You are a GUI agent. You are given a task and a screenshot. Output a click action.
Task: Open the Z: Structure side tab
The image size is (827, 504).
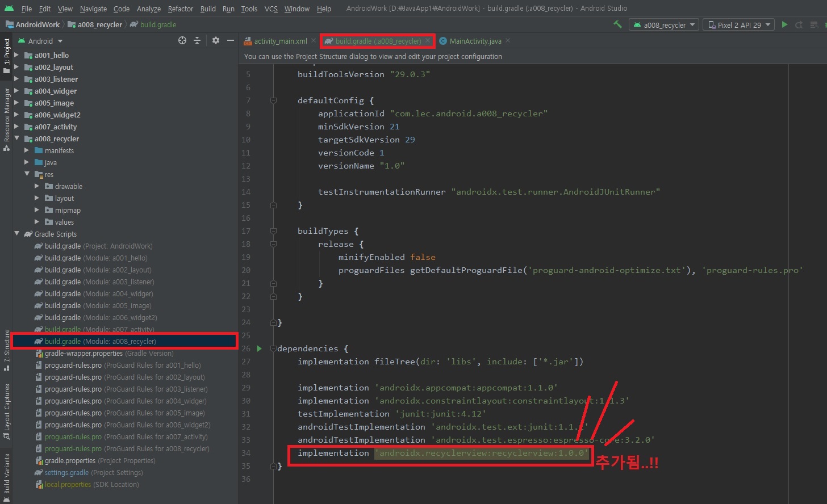[x=6, y=350]
